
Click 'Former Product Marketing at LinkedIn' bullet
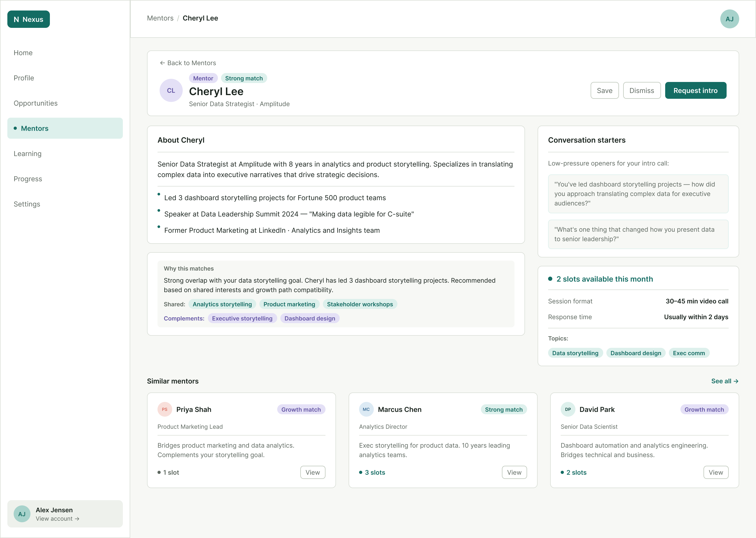pyautogui.click(x=272, y=230)
